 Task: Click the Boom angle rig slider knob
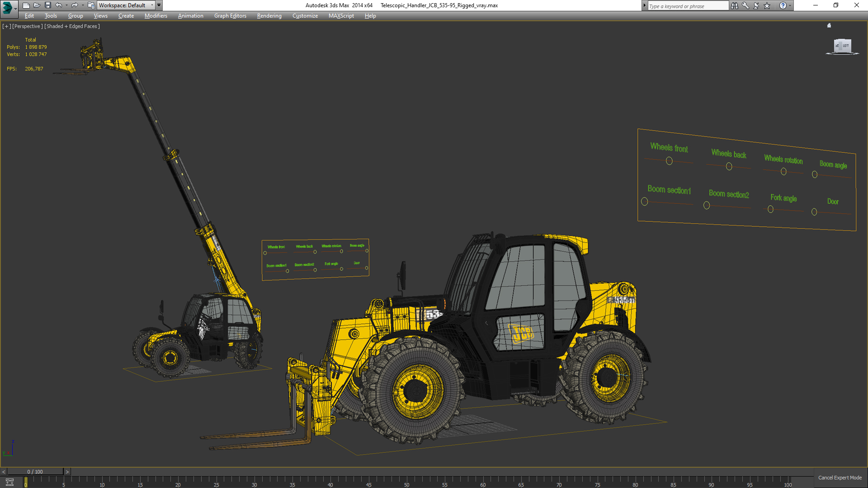coord(815,174)
